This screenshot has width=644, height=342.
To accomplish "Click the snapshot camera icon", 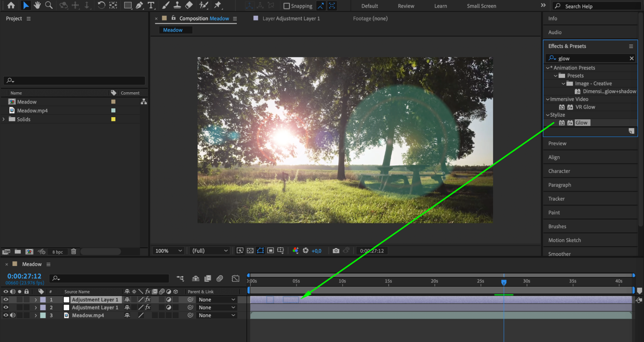I will (x=336, y=251).
